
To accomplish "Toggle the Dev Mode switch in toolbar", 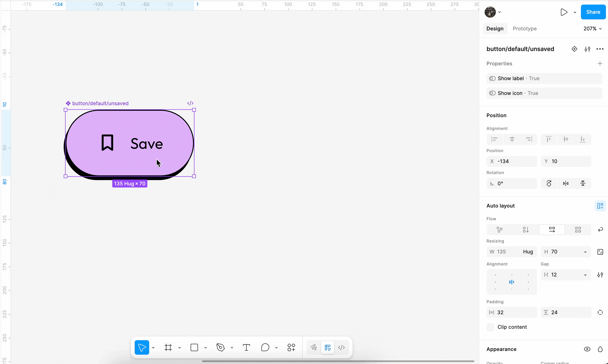I will tap(341, 347).
